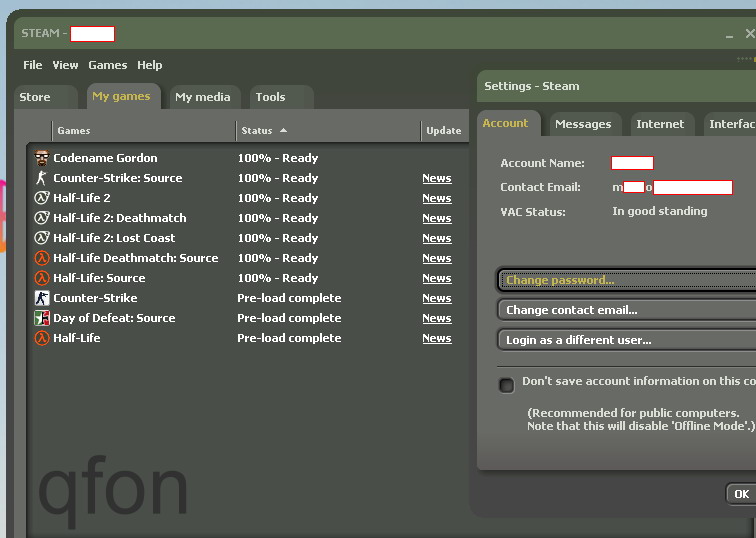This screenshot has width=756, height=538.
Task: Select Day of Defeat: Source game name
Action: (x=114, y=318)
